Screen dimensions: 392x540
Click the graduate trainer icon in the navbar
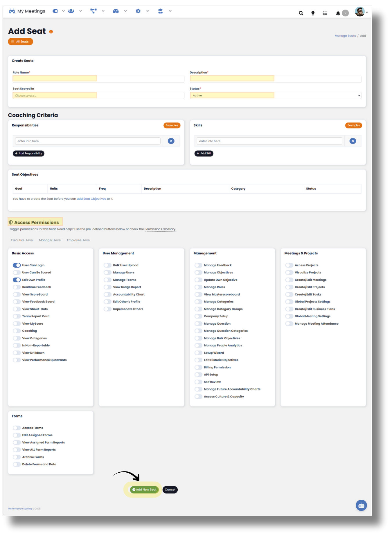click(x=160, y=11)
